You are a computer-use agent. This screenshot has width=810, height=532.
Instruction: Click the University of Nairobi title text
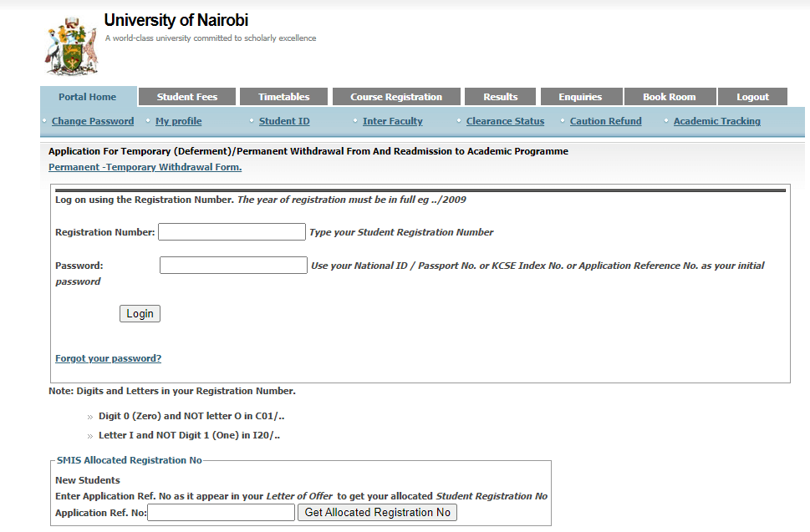[176, 20]
